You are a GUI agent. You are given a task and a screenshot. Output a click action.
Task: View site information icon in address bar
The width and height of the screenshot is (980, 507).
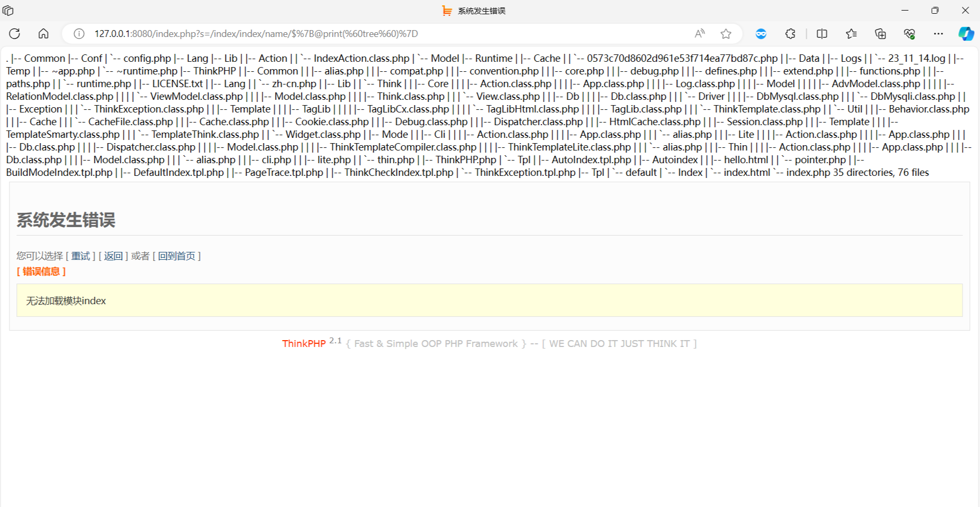[79, 34]
